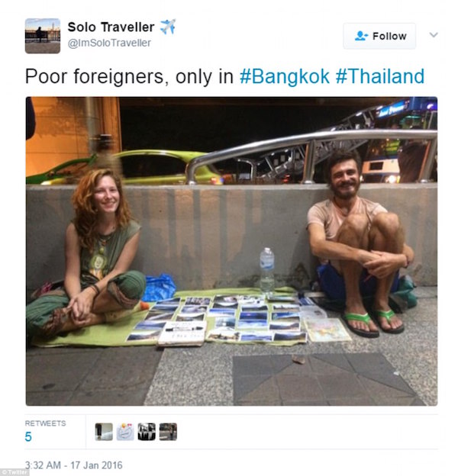The image size is (458, 476).
Task: Click the Twitter copyright watermark
Action: pyautogui.click(x=14, y=472)
